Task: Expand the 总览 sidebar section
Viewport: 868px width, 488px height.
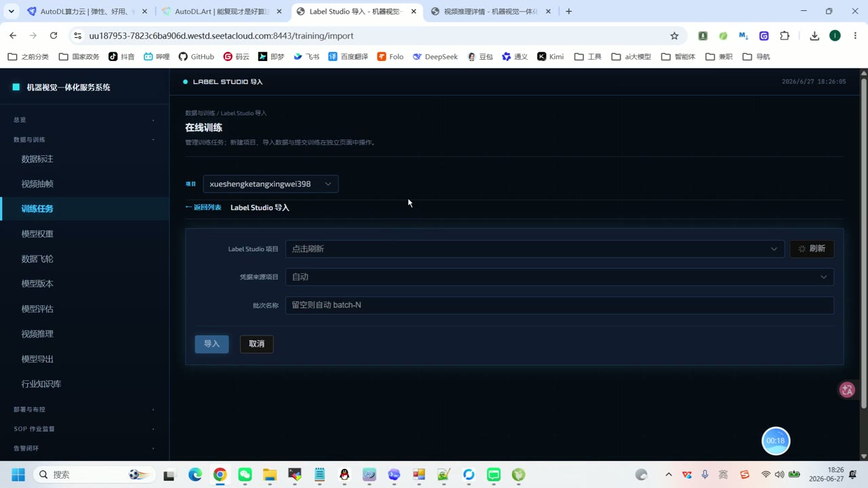Action: pos(85,120)
